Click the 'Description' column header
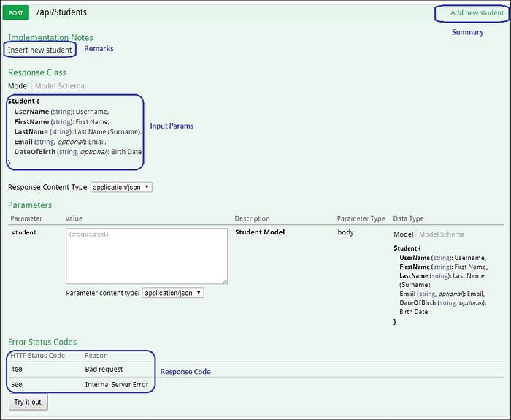 point(253,218)
